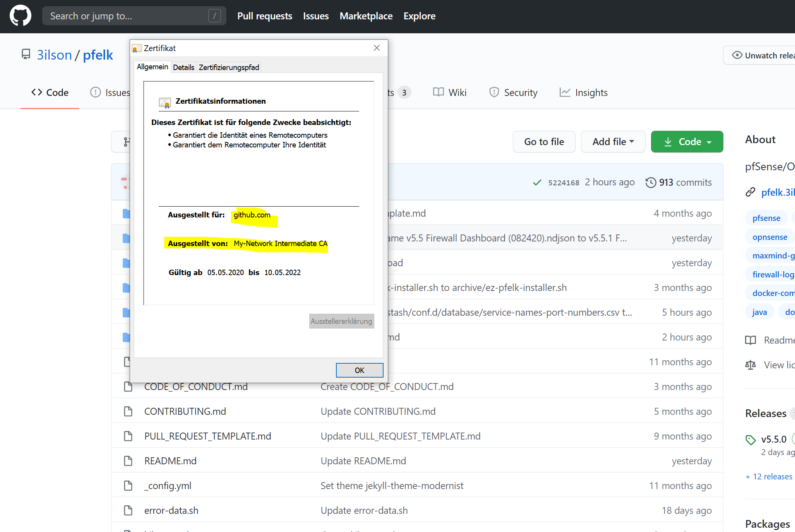795x532 pixels.
Task: Open commit hash 5224168 link
Action: 564,183
